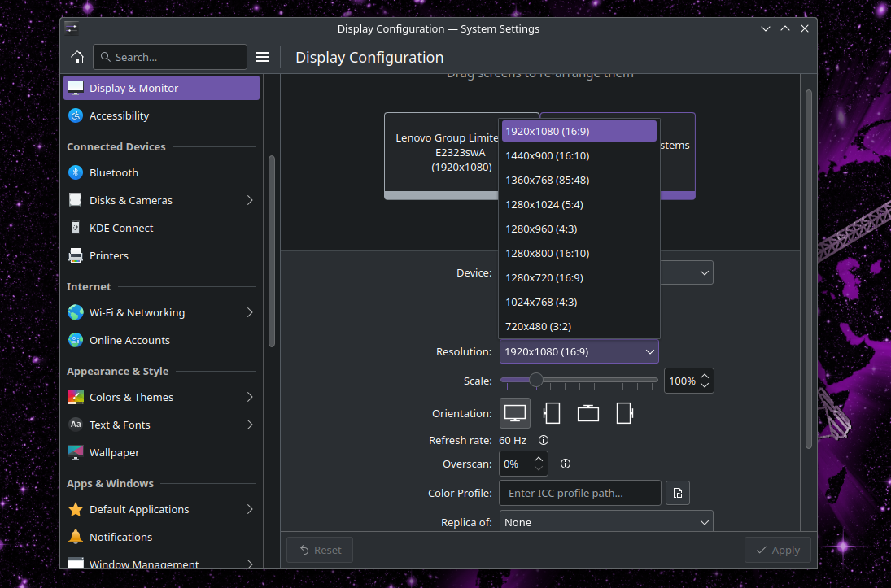
Task: Open the hamburger menu beside search
Action: tap(263, 57)
